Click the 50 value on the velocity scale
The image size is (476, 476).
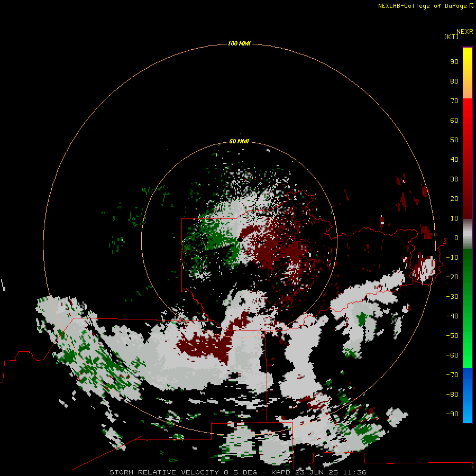coord(454,140)
